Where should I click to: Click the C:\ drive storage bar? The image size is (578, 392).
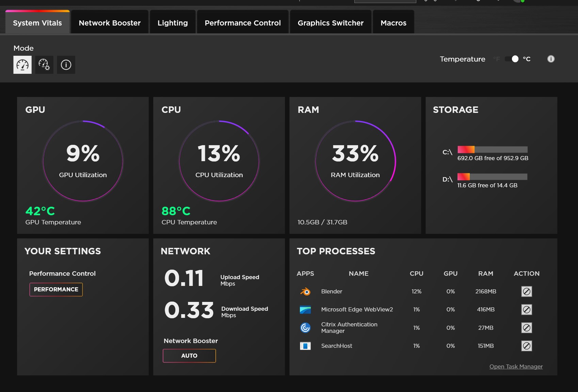coord(493,149)
